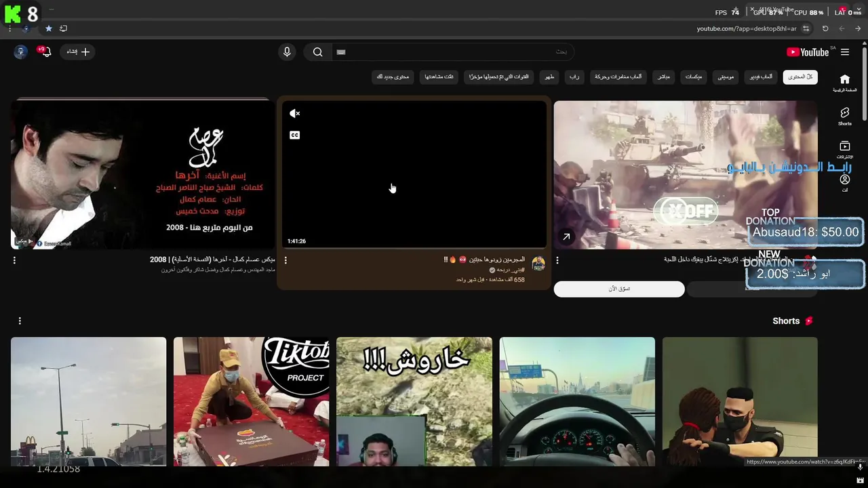Open options menu for the previewing video

(x=285, y=260)
